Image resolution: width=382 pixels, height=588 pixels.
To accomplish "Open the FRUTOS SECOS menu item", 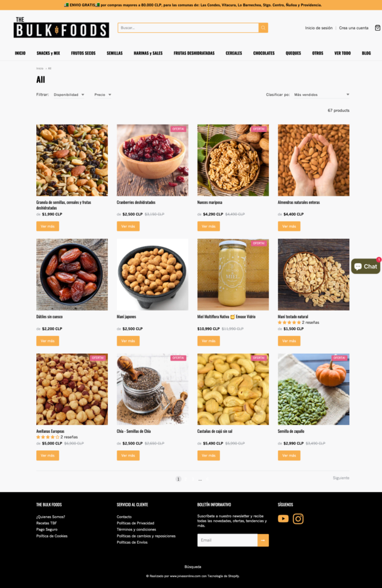I will coord(83,53).
